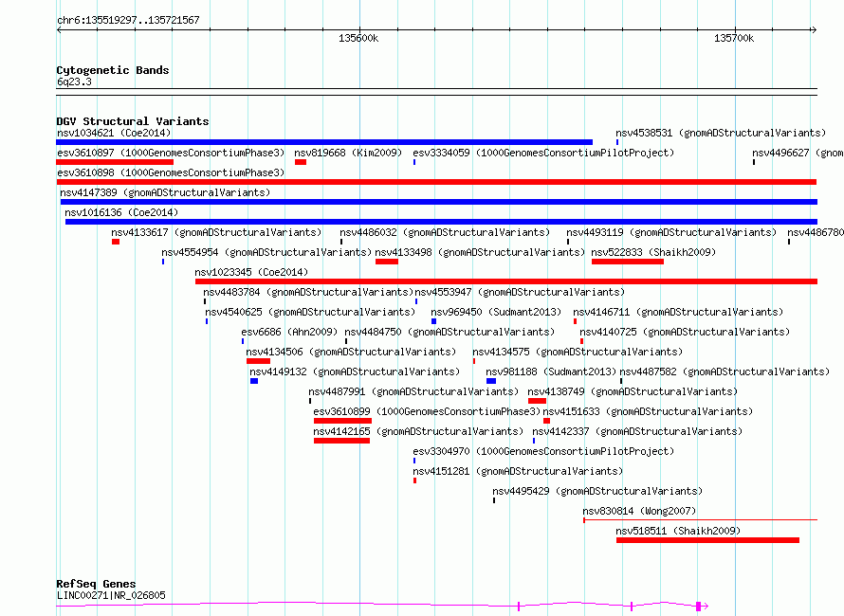Click the red nsv4142165 variant bar
The height and width of the screenshot is (616, 844).
(x=341, y=442)
